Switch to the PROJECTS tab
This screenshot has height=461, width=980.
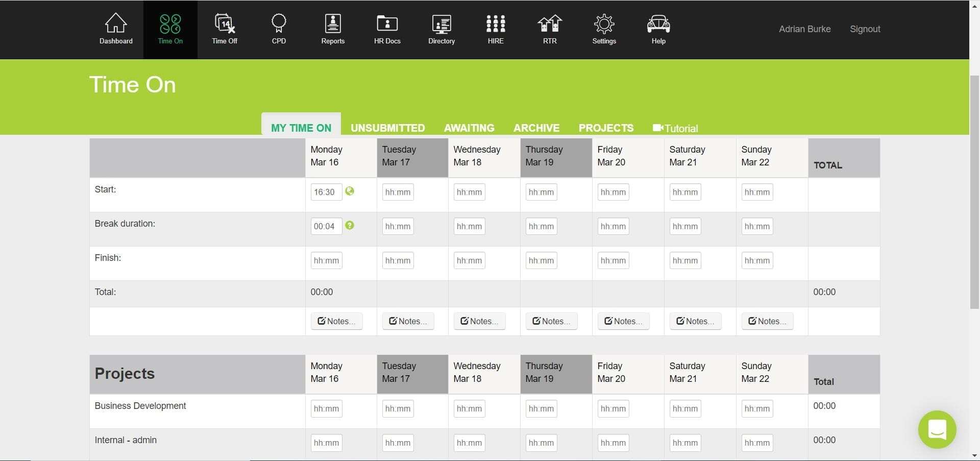(x=606, y=128)
